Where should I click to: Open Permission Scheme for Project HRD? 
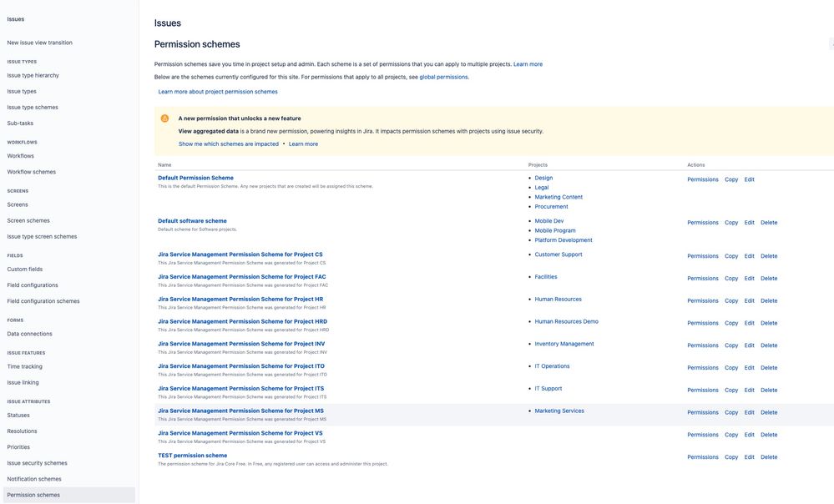(x=243, y=321)
